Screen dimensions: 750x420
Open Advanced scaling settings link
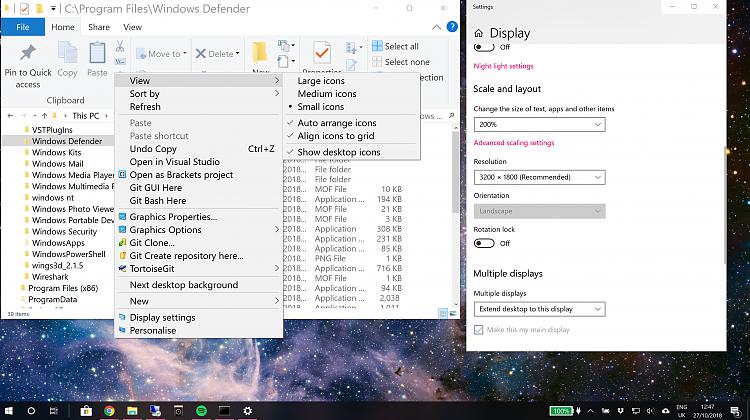pyautogui.click(x=514, y=143)
